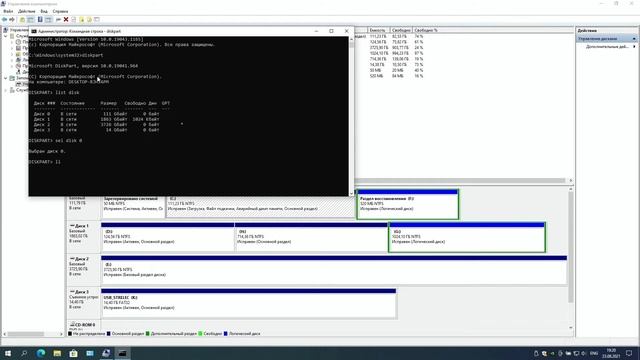Click Command Prompt scrollbar up arrow
The image size is (640, 360).
click(351, 39)
